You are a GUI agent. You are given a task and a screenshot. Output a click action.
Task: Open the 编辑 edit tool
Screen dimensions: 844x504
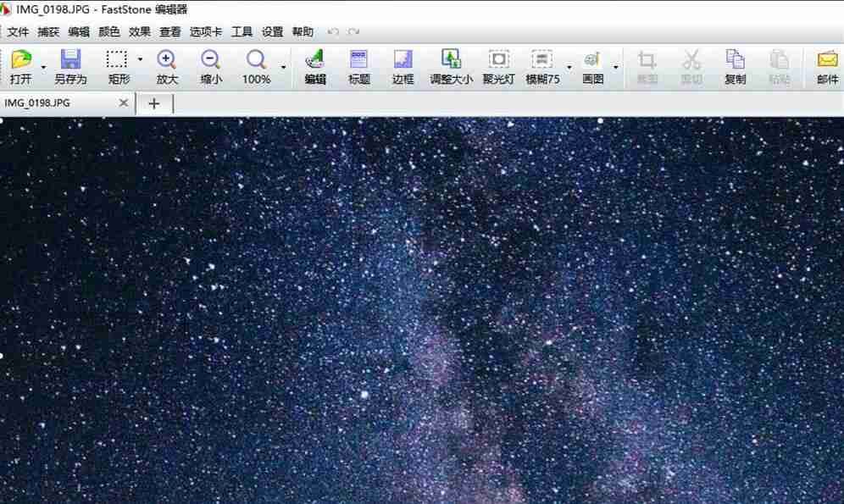tap(314, 66)
